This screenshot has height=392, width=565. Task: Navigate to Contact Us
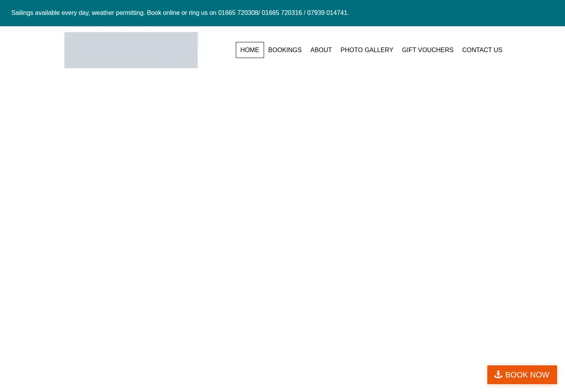pos(482,50)
